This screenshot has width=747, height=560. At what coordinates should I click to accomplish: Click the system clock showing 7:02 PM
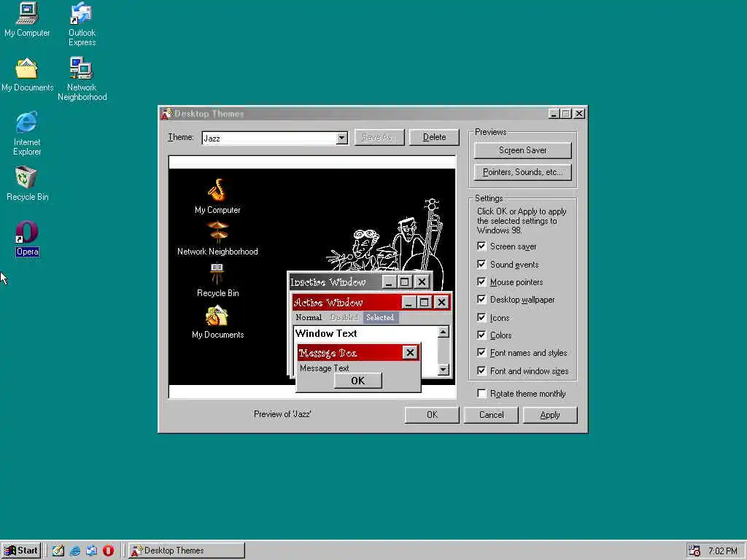click(723, 551)
